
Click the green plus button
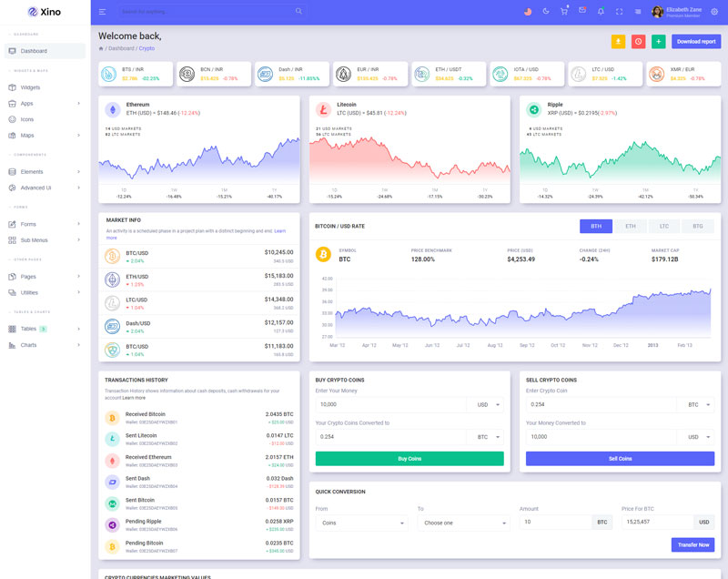(x=659, y=41)
